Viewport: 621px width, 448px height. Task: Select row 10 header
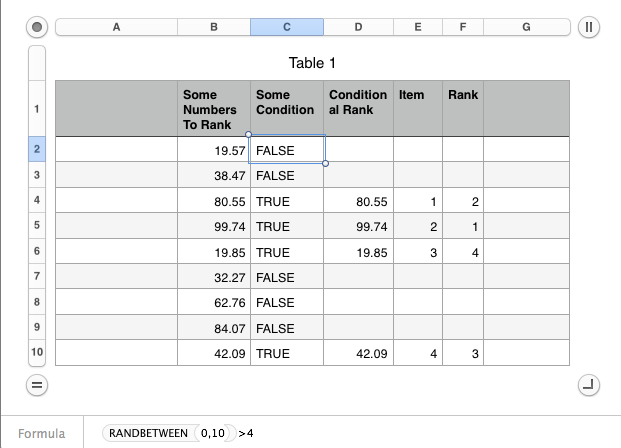pyautogui.click(x=37, y=352)
